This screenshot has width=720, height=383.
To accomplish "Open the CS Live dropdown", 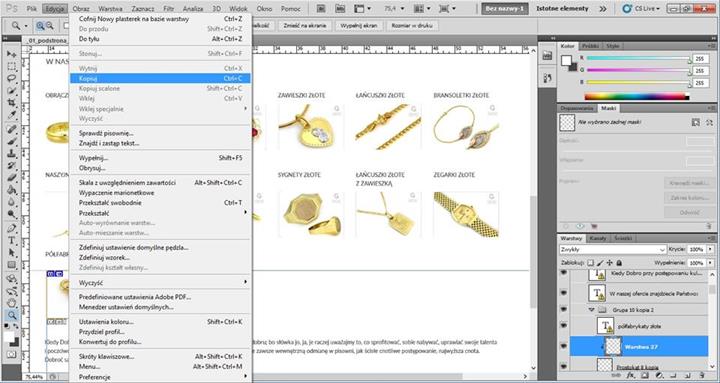I will pos(641,8).
